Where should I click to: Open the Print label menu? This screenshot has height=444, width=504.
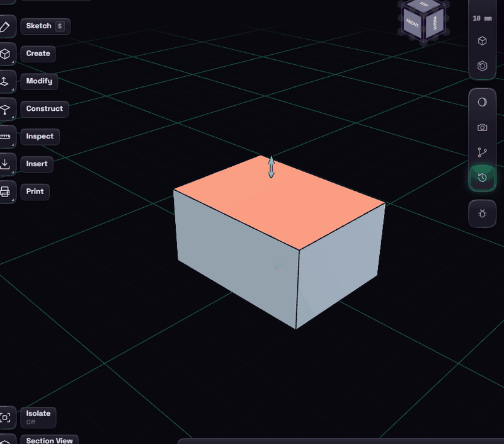point(35,192)
